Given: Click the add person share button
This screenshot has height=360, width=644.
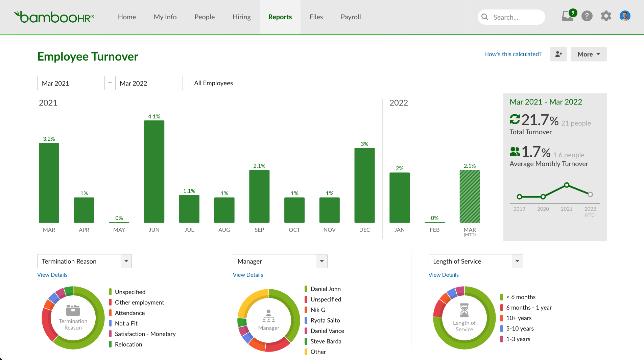Looking at the screenshot, I should click(x=558, y=54).
